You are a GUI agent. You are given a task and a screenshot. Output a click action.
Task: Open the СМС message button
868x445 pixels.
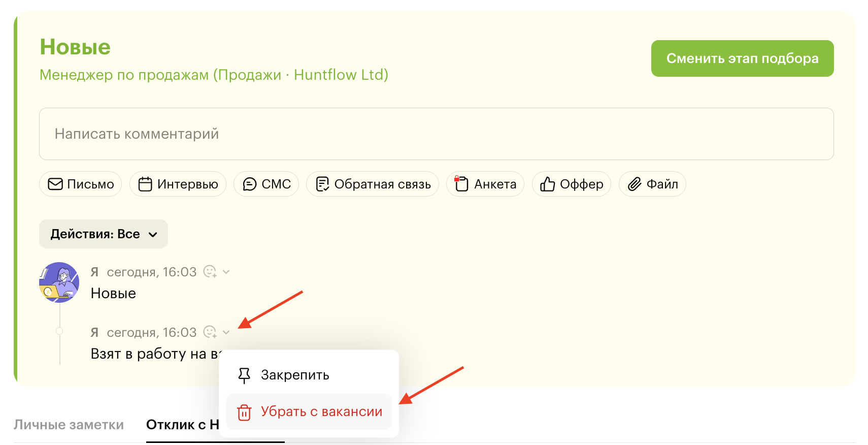(266, 184)
